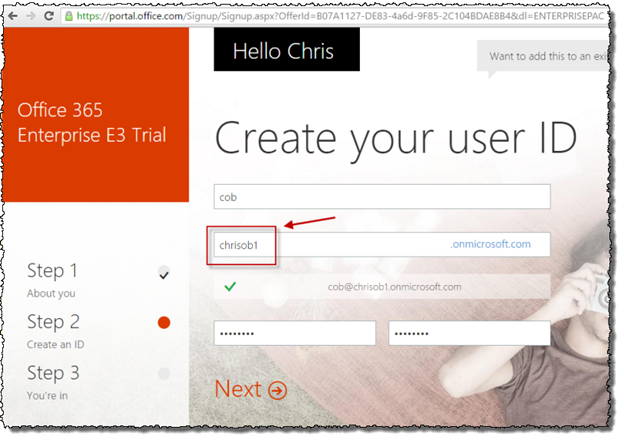The height and width of the screenshot is (443, 624).
Task: Click the green padlock security icon
Action: 69,16
